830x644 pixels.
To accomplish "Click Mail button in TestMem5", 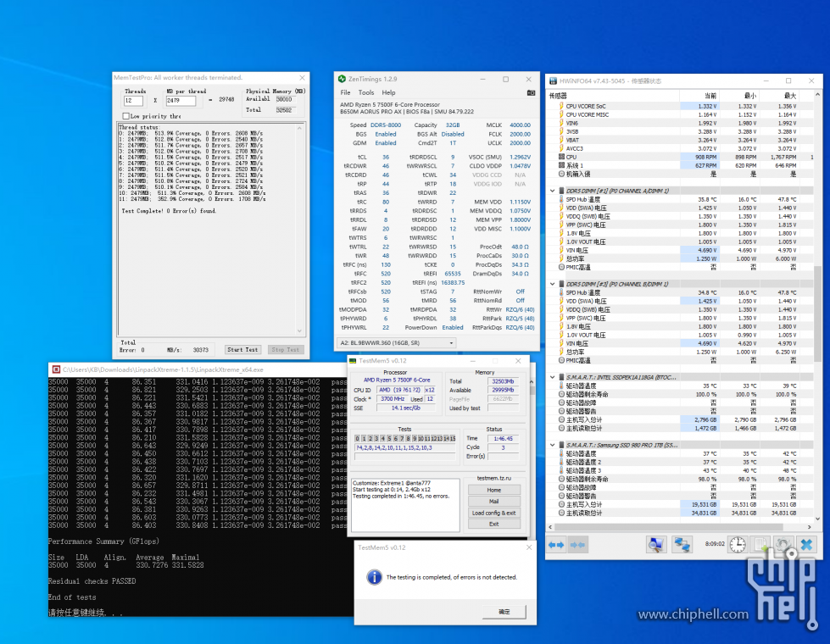I will coord(494,501).
